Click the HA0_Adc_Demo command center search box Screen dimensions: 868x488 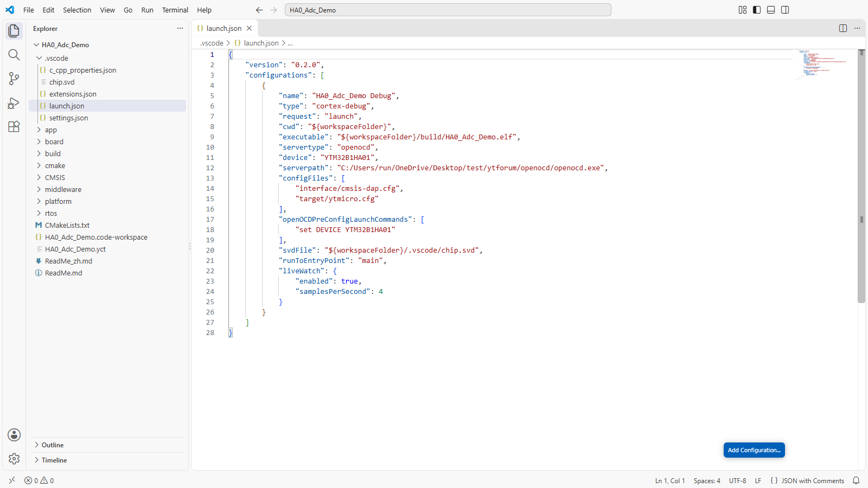coord(448,10)
